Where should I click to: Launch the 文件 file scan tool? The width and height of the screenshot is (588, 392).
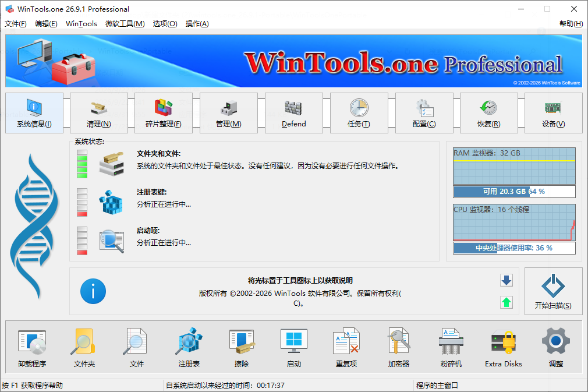(x=136, y=347)
